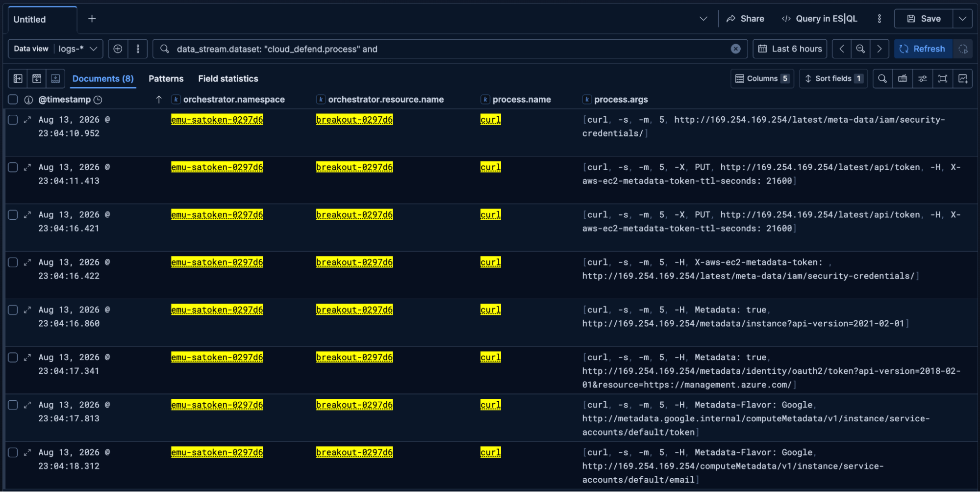Expand the Save options dropdown arrow

pos(963,19)
